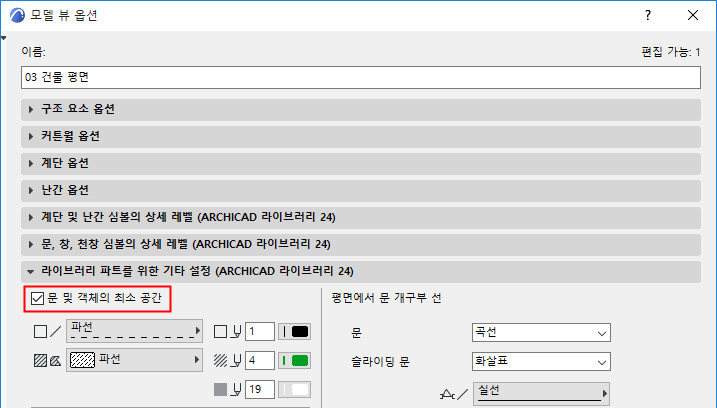The image size is (717, 408).
Task: Click the fill pen hatch icon next to value 4
Action: [x=228, y=360]
